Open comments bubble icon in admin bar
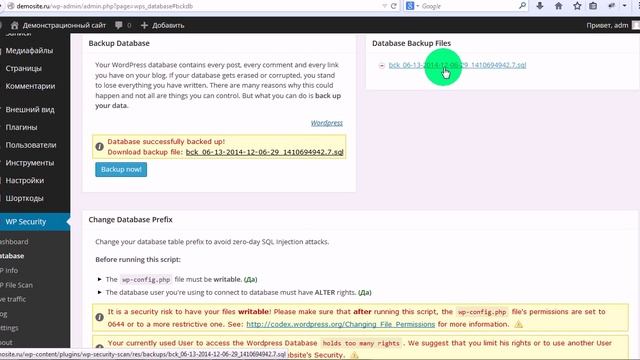Screen dimensions: 640x360 click(119, 25)
